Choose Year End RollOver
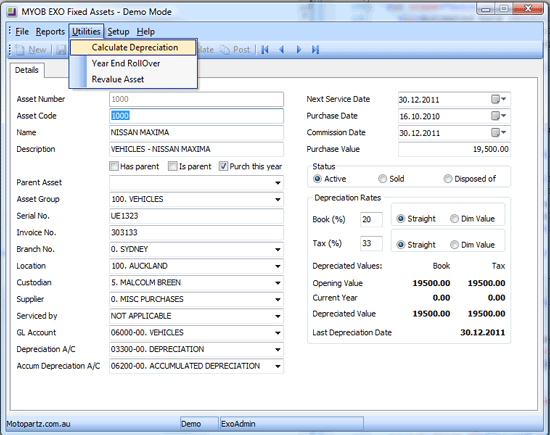 click(133, 63)
